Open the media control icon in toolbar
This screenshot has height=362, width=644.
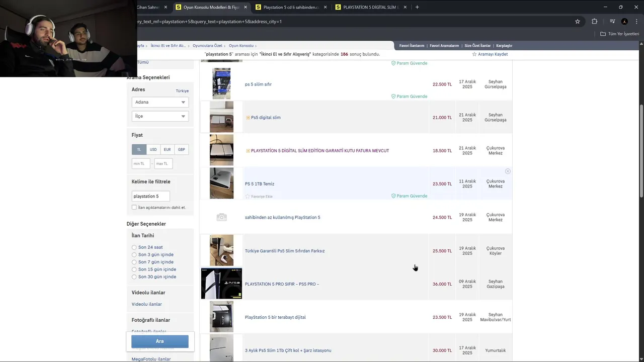pos(612,22)
